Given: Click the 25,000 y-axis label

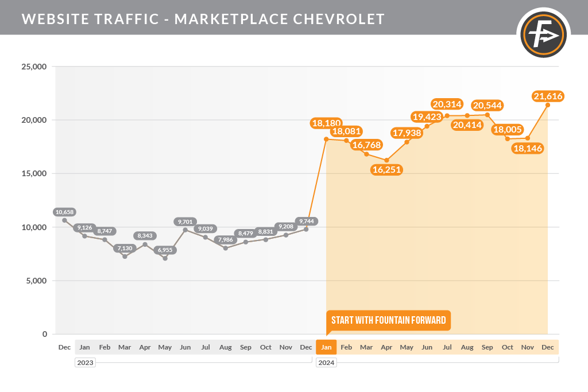Looking at the screenshot, I should [34, 67].
